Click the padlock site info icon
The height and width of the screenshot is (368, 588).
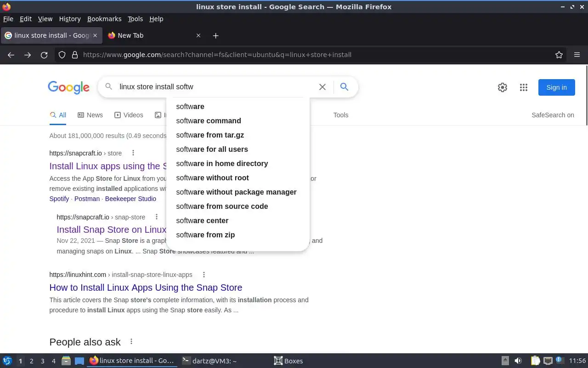[75, 55]
